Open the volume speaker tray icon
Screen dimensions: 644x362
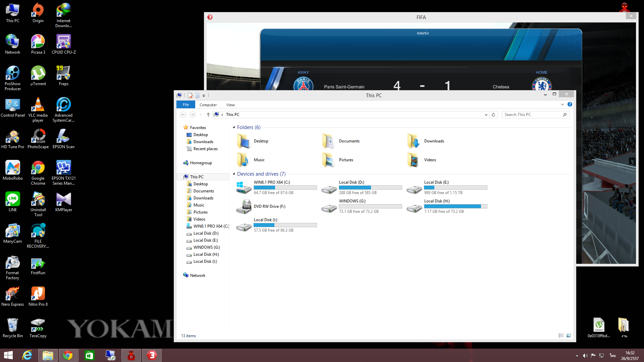coord(585,356)
